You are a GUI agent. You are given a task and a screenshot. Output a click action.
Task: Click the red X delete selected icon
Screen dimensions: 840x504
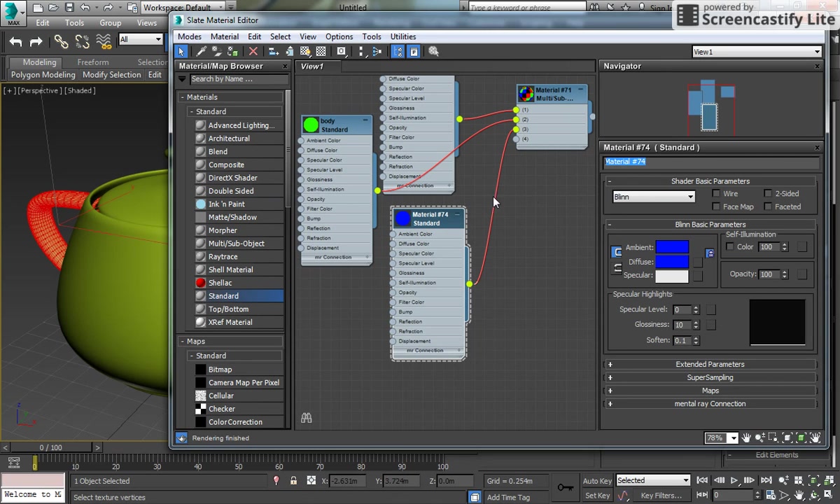[x=253, y=52]
